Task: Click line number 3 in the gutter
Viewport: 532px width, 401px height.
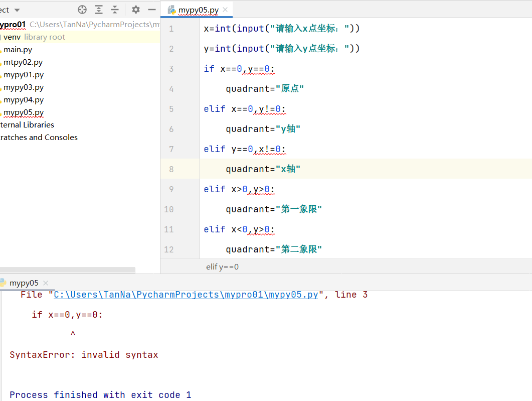Action: coord(171,69)
